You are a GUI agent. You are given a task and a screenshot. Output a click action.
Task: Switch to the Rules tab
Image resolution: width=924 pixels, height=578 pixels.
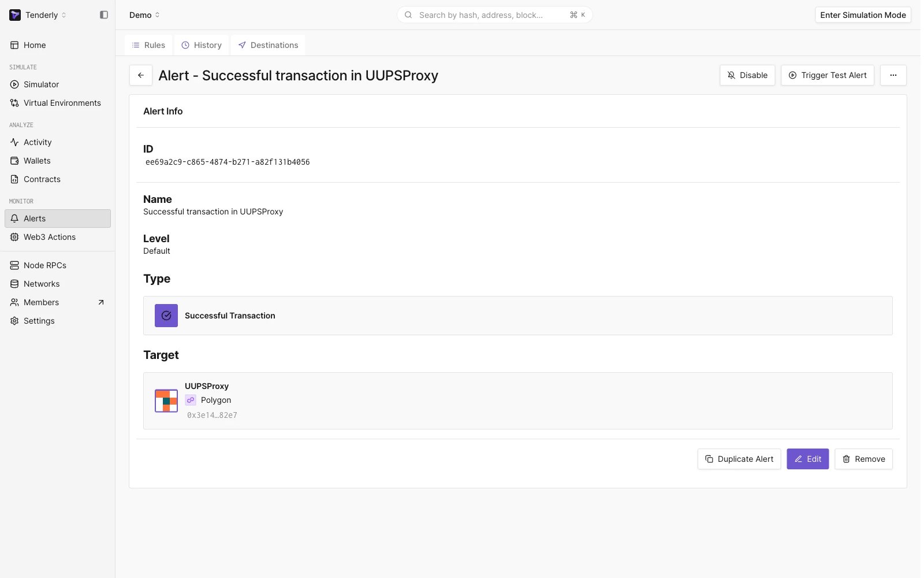(x=148, y=45)
